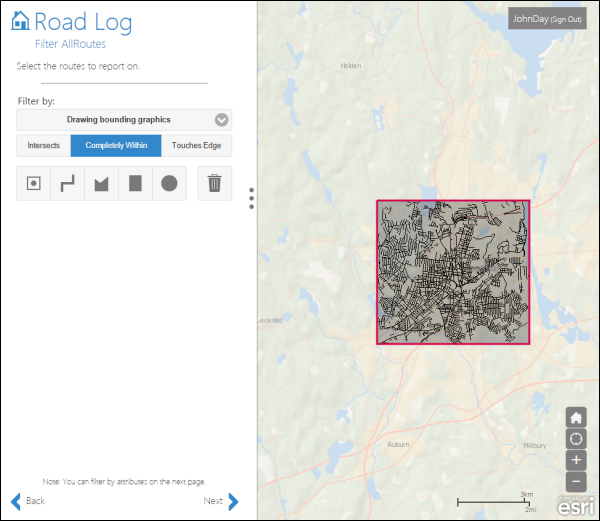
Task: Select the polyline drawing tool
Action: (x=68, y=184)
